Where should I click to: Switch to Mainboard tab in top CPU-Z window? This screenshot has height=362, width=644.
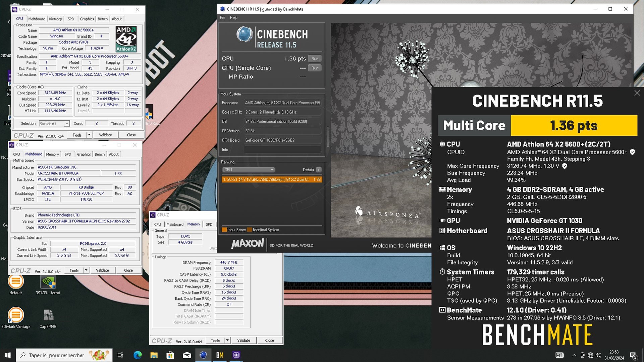[x=37, y=19]
